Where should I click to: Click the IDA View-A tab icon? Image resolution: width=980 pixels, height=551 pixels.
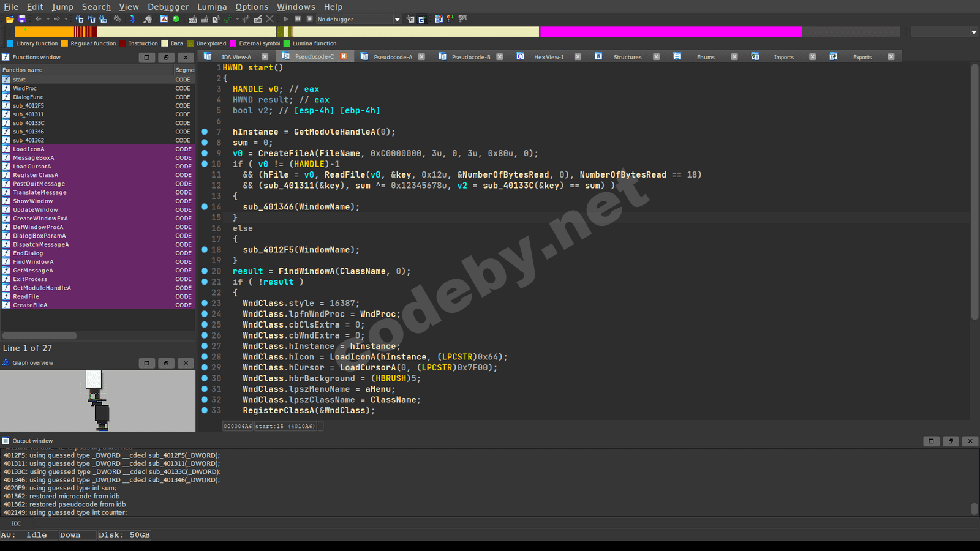pos(208,56)
